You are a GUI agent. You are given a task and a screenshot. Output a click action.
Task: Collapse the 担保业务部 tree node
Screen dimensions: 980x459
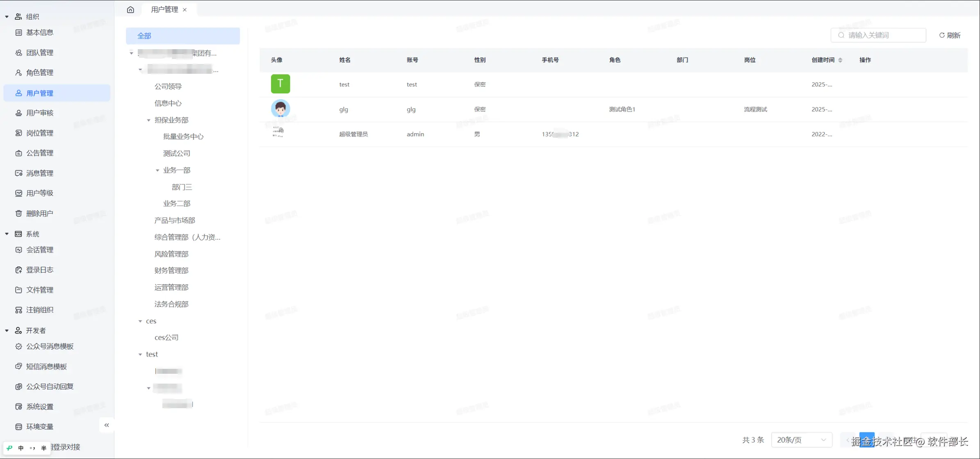coord(149,120)
